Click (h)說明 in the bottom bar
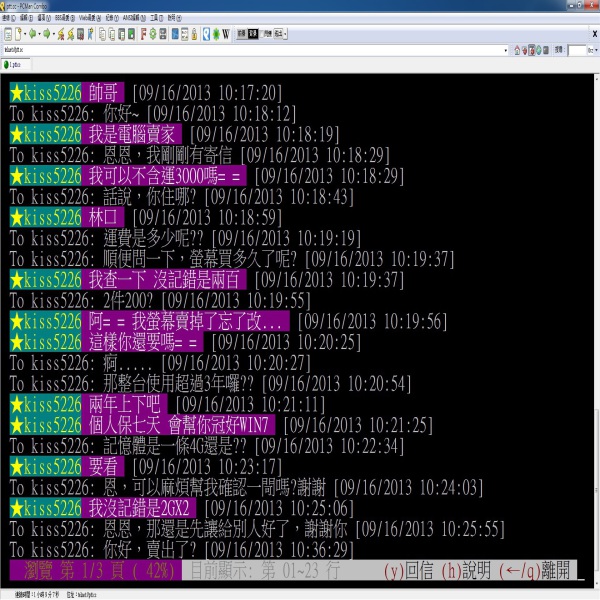 point(466,571)
